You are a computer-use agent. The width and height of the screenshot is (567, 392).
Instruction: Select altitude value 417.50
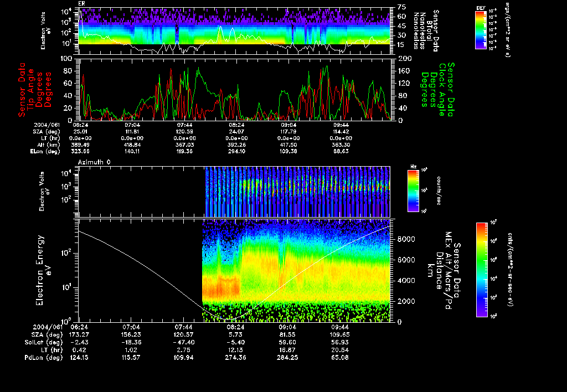[288, 145]
